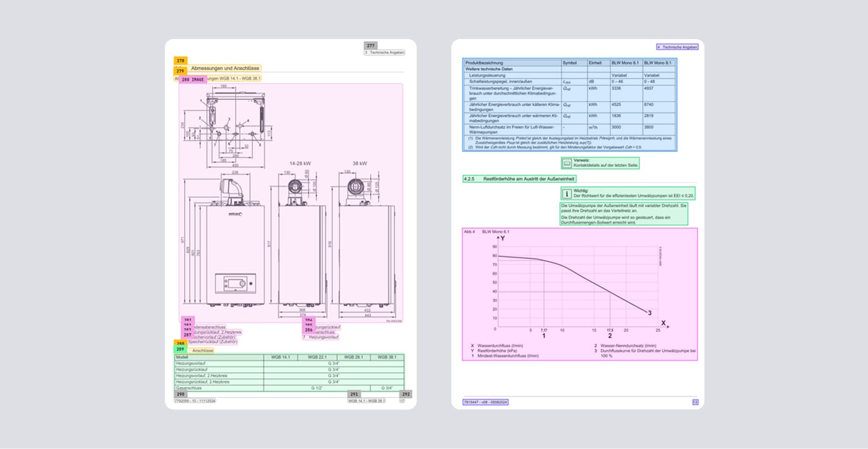
Task: Click value '6740' in data table
Action: point(649,104)
